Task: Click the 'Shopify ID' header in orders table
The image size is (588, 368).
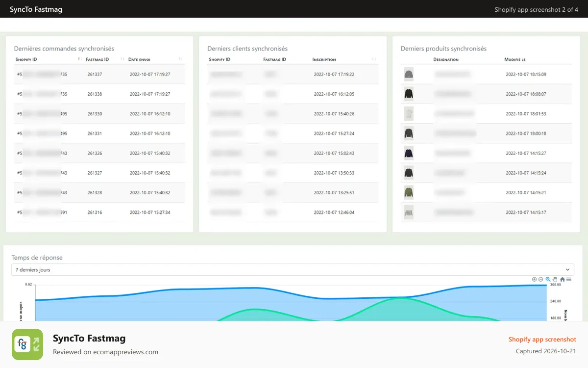Action: [x=26, y=59]
